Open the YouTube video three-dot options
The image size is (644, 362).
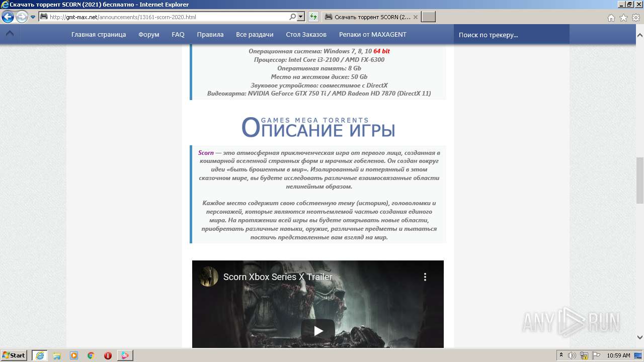tap(425, 277)
